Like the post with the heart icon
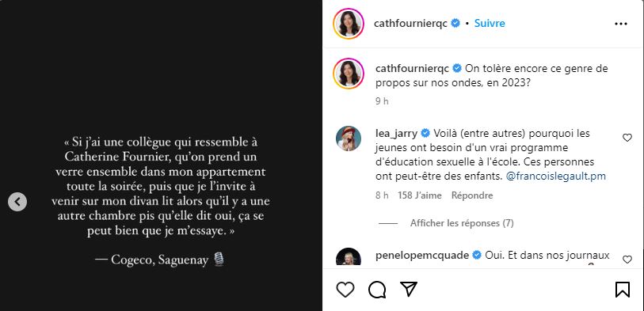Viewport: 644px width, 311px height. click(345, 290)
